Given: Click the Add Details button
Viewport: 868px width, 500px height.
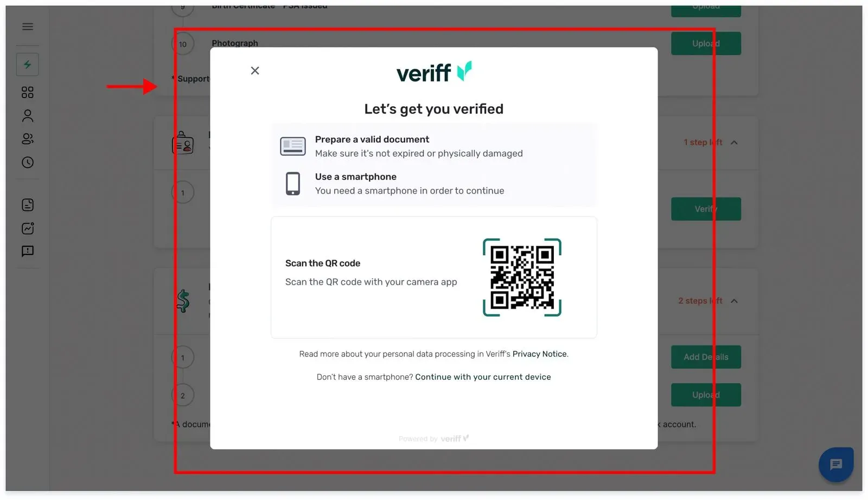Looking at the screenshot, I should (706, 357).
